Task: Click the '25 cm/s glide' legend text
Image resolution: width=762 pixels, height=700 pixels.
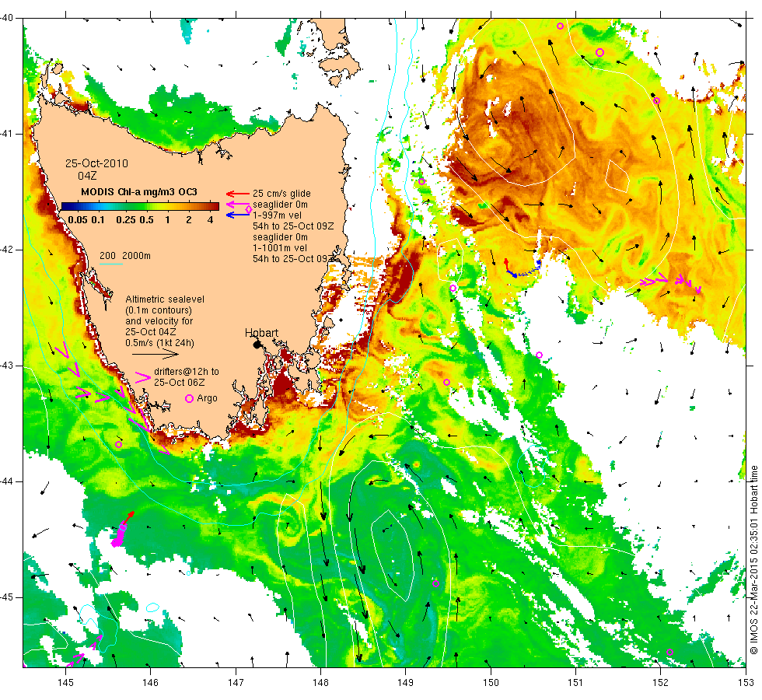Action: (x=281, y=194)
